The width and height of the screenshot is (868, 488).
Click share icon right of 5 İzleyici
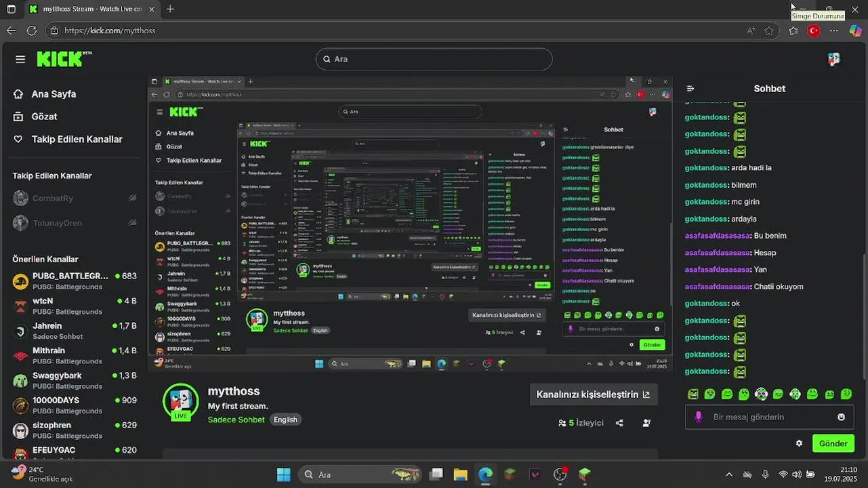pos(619,423)
